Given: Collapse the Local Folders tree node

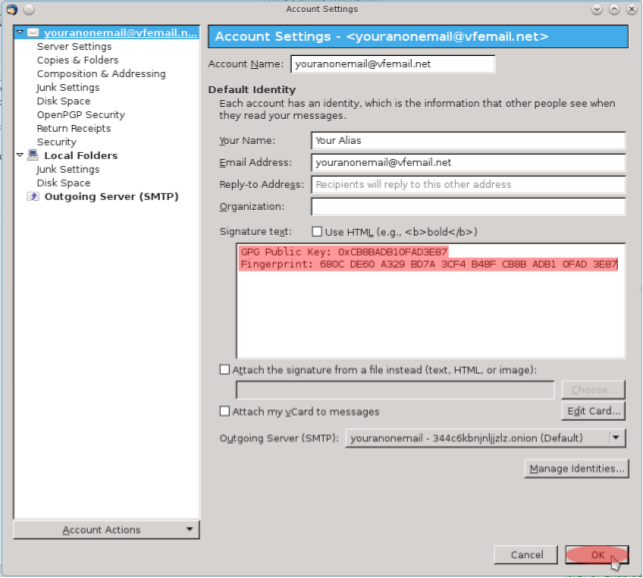Looking at the screenshot, I should (x=20, y=156).
